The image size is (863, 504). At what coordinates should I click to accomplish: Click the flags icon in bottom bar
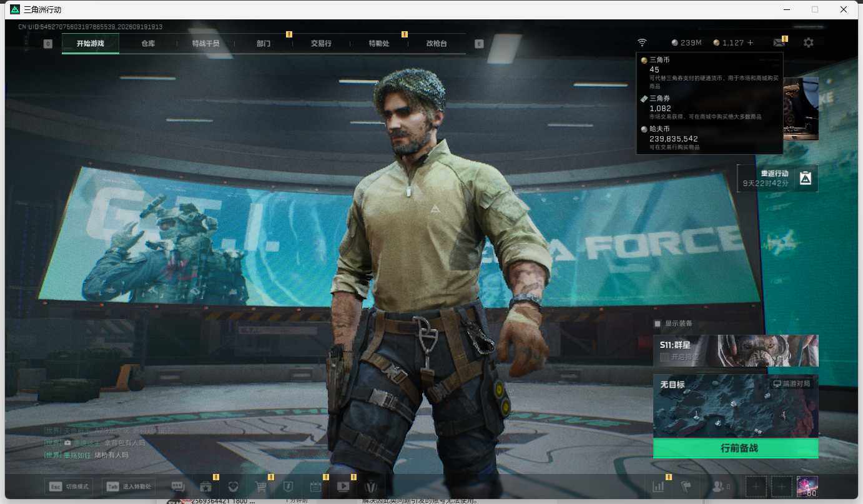[x=686, y=487]
